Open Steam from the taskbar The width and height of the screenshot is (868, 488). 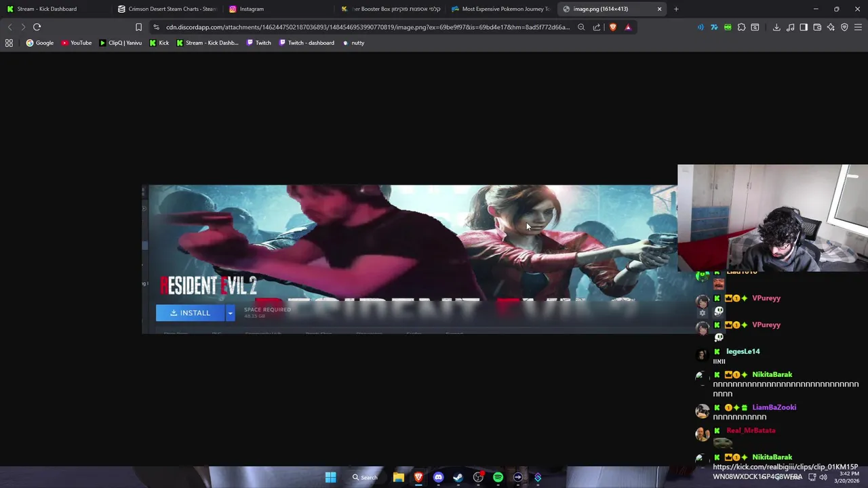(x=458, y=477)
